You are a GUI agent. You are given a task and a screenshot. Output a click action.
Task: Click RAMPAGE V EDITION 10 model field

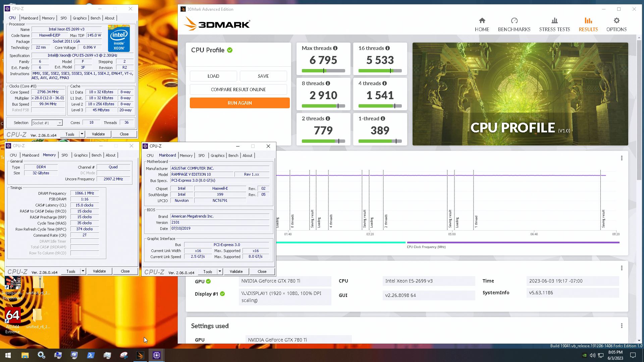pyautogui.click(x=202, y=174)
